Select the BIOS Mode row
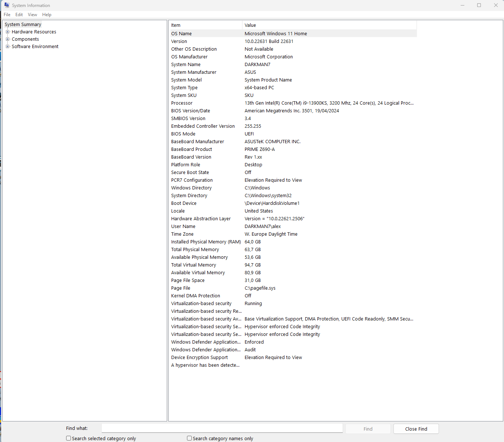The height and width of the screenshot is (442, 504). point(293,134)
